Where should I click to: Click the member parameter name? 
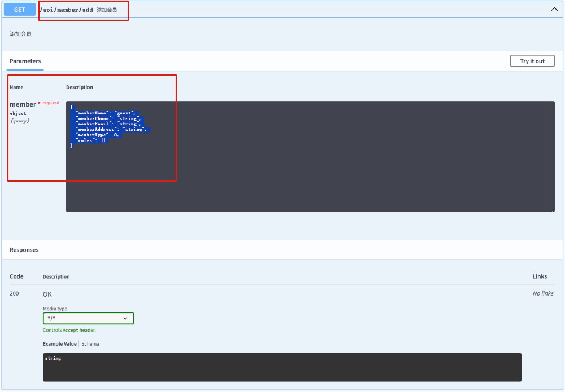(x=23, y=104)
